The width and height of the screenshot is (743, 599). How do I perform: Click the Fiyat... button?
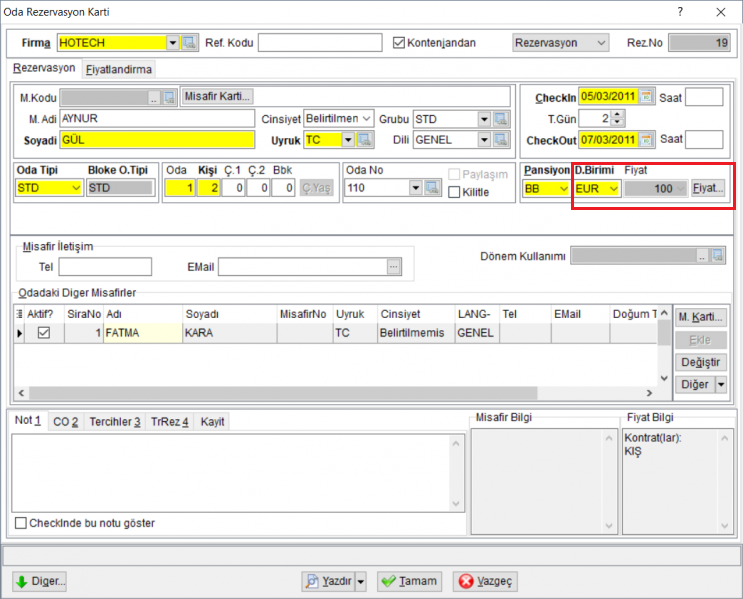[708, 188]
